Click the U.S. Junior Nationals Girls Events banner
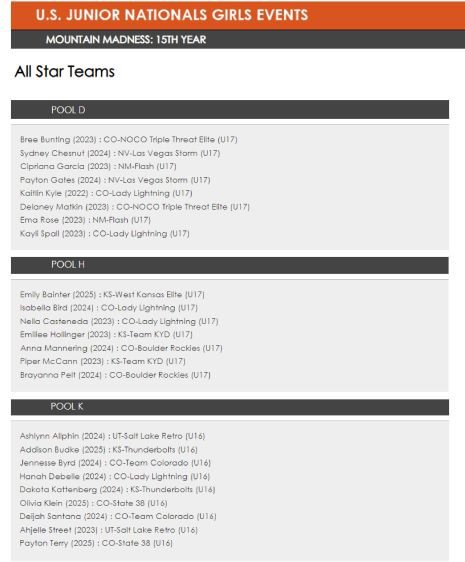Screen dimensions: 465x562 tap(238, 15)
